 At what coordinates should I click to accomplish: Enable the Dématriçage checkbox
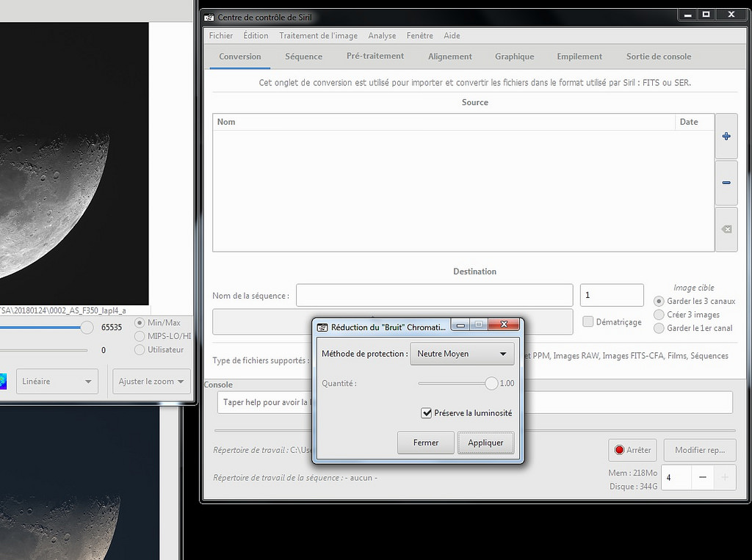pos(588,321)
